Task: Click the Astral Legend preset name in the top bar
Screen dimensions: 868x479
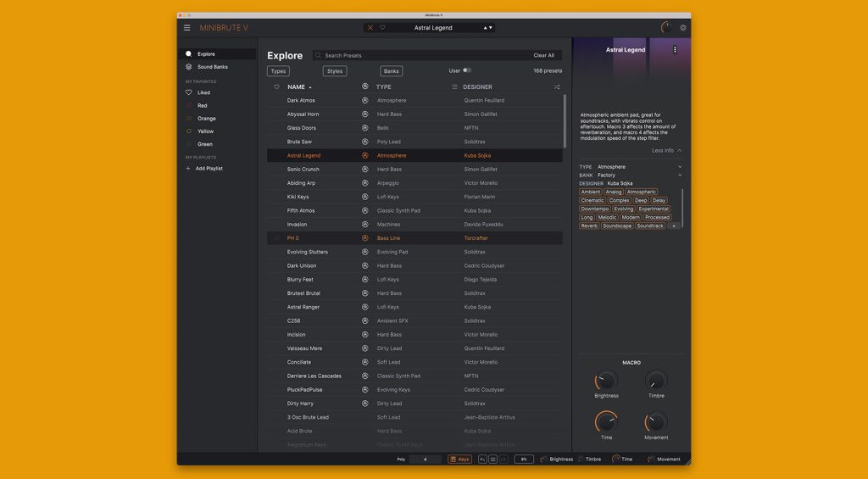Action: click(433, 28)
